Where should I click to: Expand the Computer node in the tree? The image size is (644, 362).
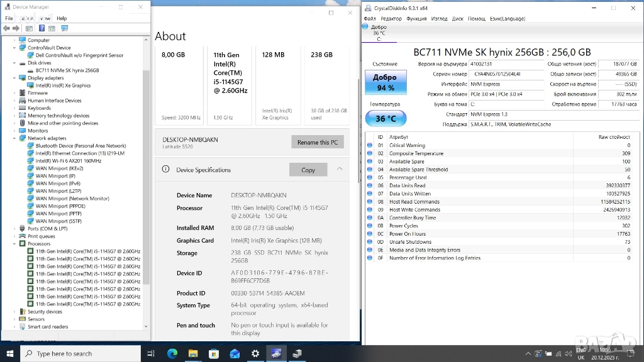click(14, 40)
